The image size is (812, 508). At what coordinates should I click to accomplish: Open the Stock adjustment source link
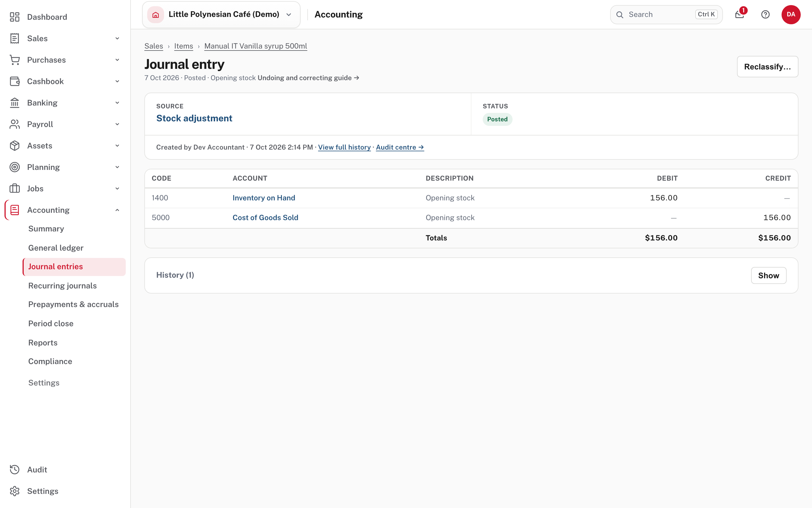(x=194, y=118)
